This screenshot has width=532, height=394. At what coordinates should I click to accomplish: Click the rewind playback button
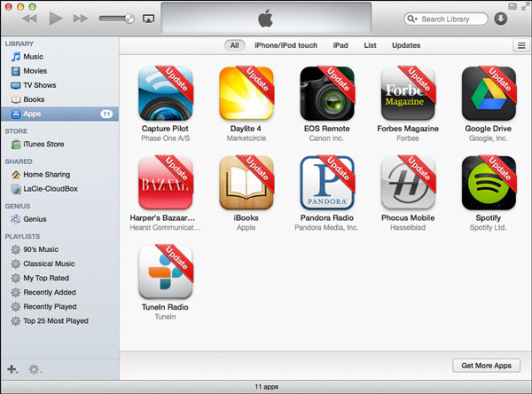pos(30,19)
